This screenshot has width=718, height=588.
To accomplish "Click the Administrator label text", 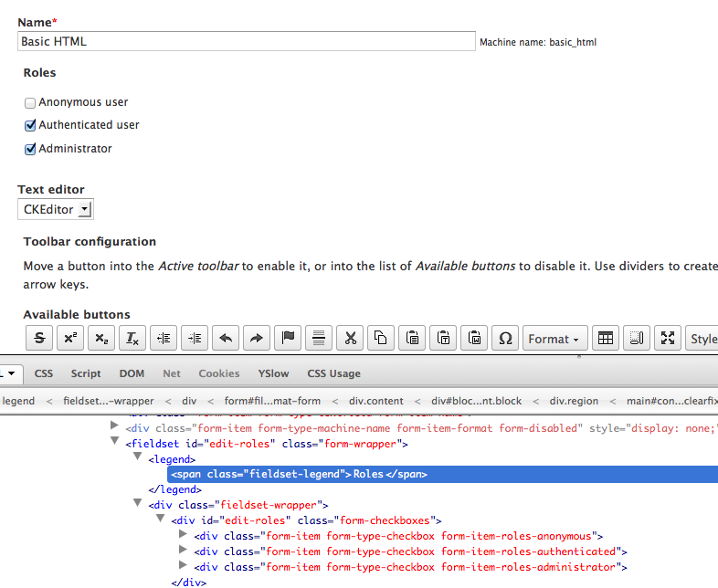I will tap(75, 149).
